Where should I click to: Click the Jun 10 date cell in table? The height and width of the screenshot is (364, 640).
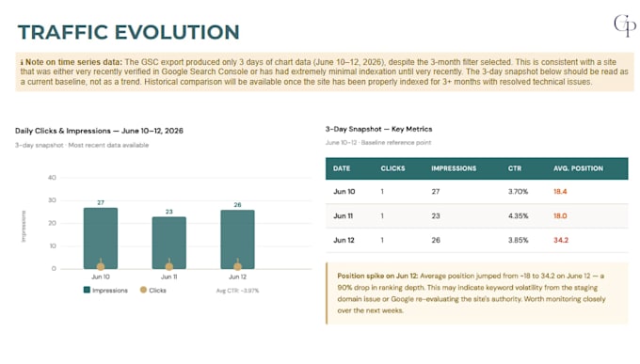coord(344,191)
